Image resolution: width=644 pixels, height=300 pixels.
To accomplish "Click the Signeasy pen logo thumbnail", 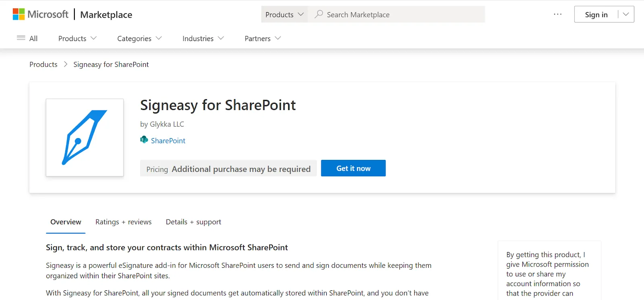I will pos(85,137).
